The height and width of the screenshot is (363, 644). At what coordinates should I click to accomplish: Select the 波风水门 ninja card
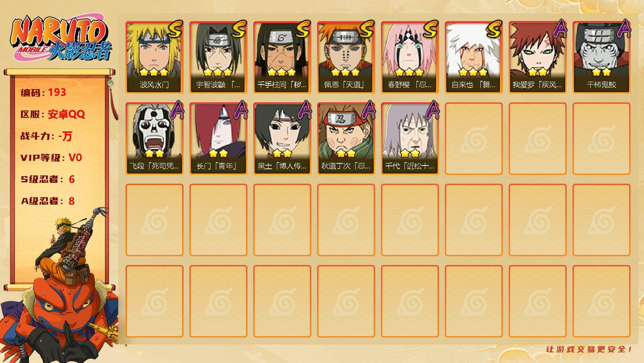(x=154, y=57)
